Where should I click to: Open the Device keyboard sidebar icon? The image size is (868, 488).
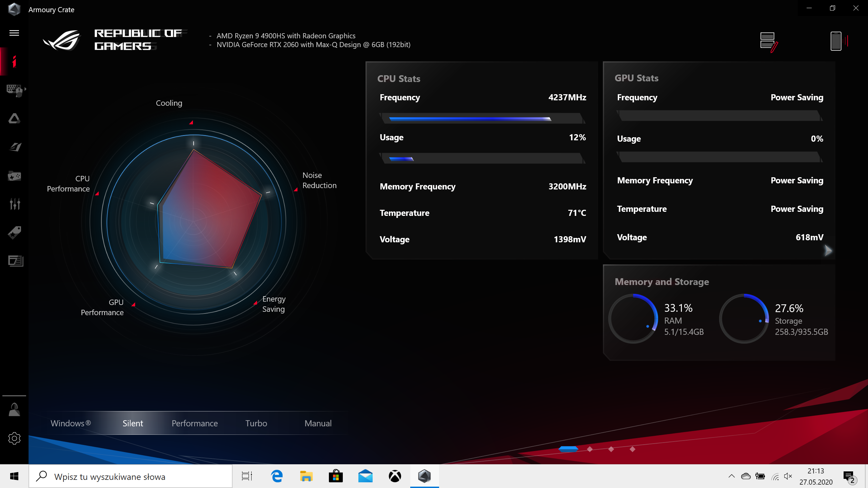pos(14,90)
